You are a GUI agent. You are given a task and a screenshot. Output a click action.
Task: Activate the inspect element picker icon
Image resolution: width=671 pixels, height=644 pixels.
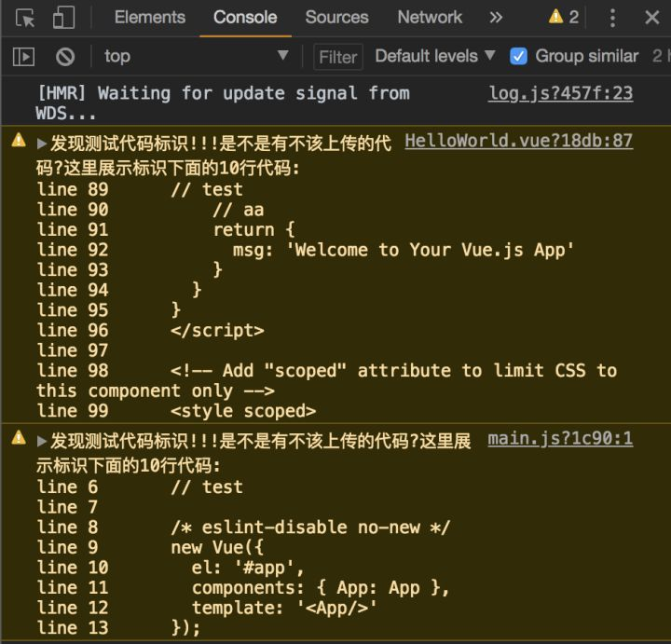pyautogui.click(x=25, y=18)
